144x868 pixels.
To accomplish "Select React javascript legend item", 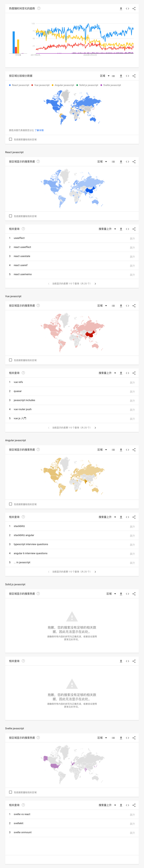I will click(19, 85).
